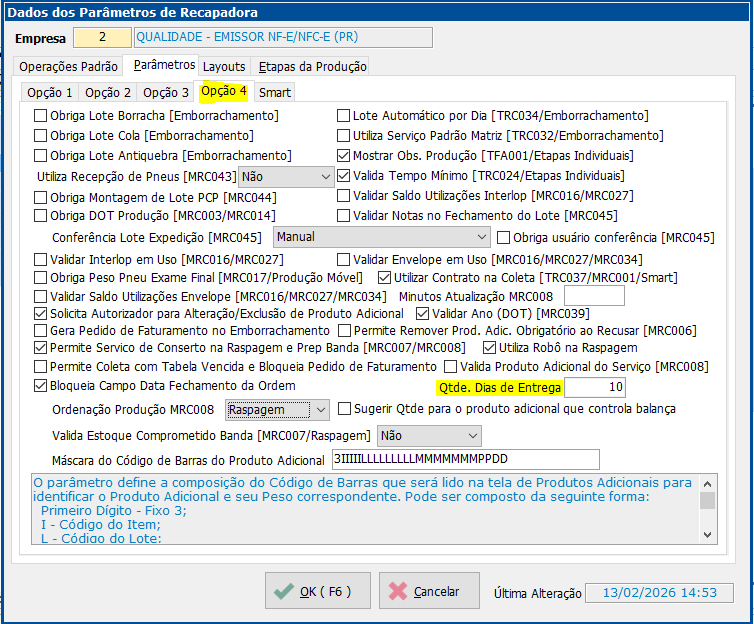The height and width of the screenshot is (624, 754).
Task: Click the green checkmark OK (F6) button
Action: tap(317, 591)
